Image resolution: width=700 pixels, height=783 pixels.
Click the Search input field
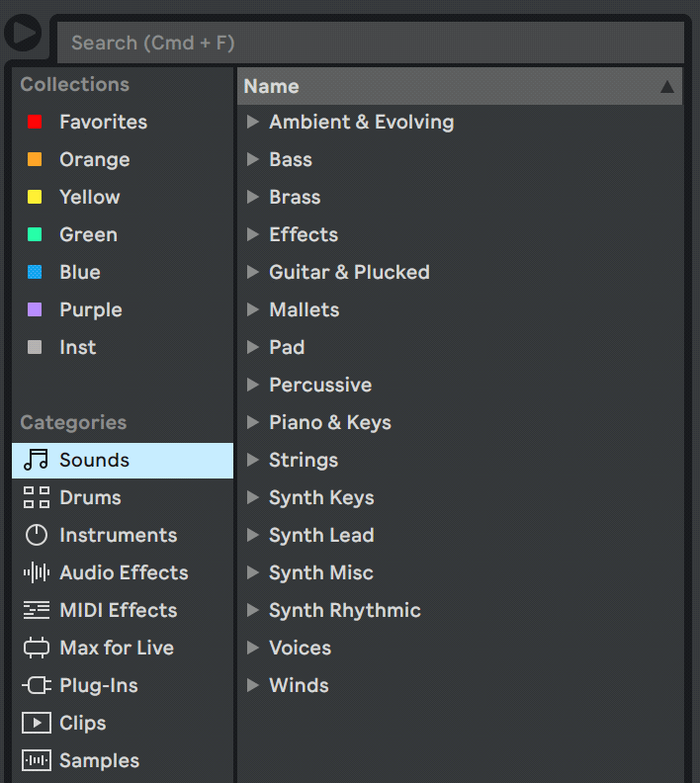(371, 43)
